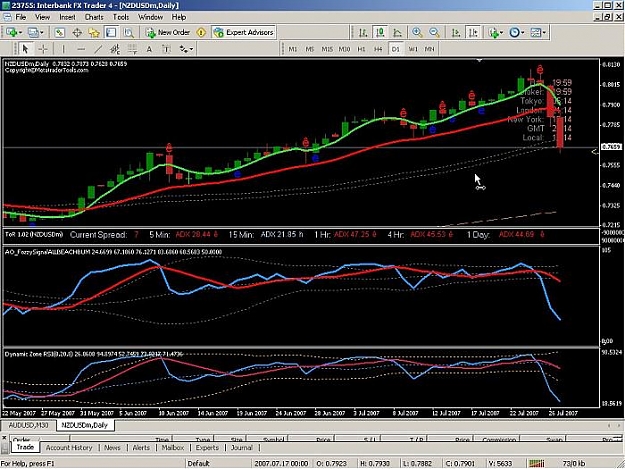Viewport: 625px width, 469px height.
Task: Open the Tools menu
Action: [x=121, y=17]
